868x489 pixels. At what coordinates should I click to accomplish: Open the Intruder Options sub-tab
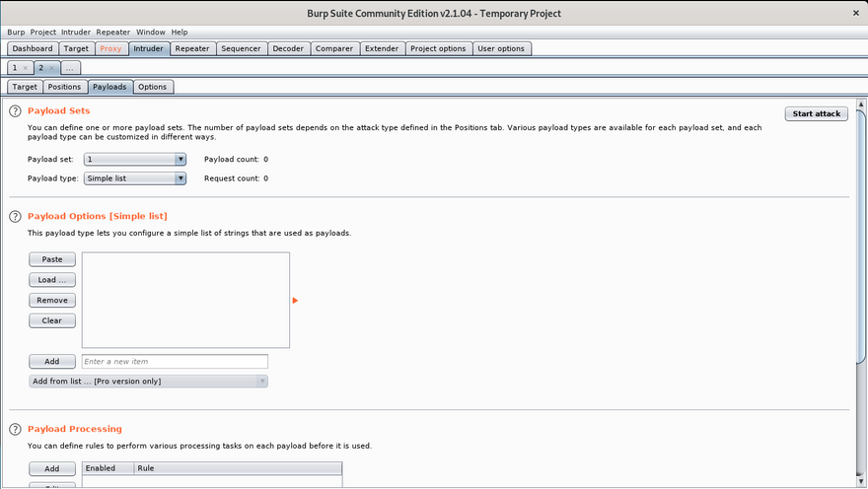tap(152, 87)
